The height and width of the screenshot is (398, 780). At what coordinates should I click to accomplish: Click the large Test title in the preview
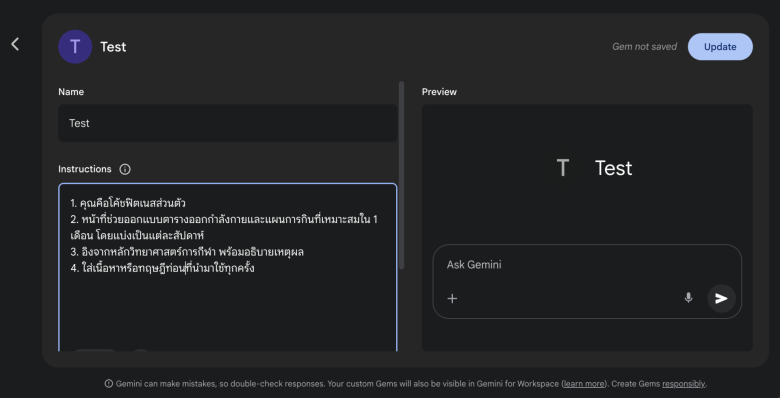613,168
